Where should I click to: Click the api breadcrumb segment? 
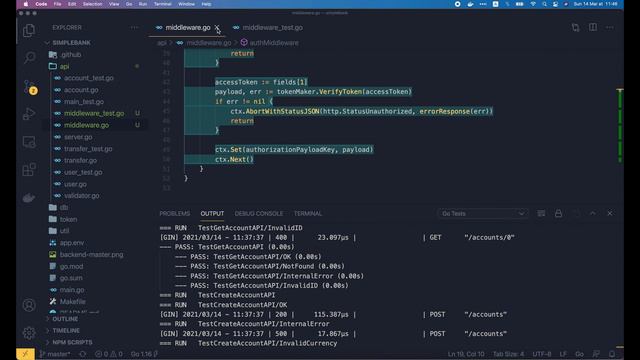pyautogui.click(x=162, y=42)
